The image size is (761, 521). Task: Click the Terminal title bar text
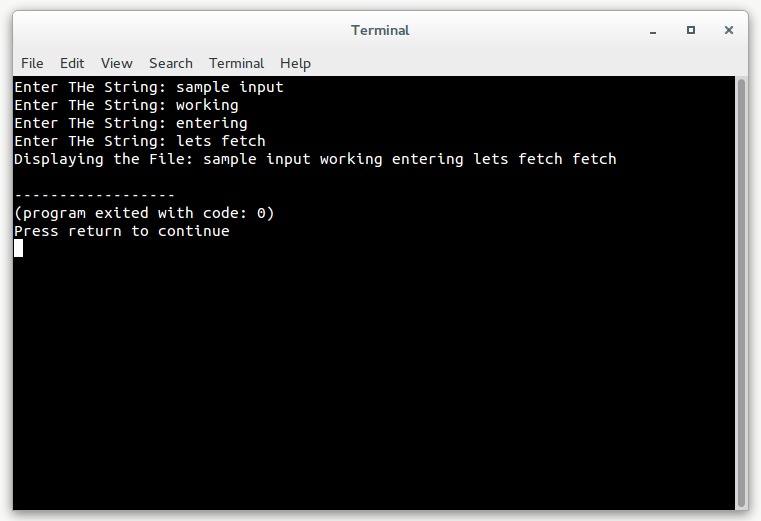[x=380, y=30]
